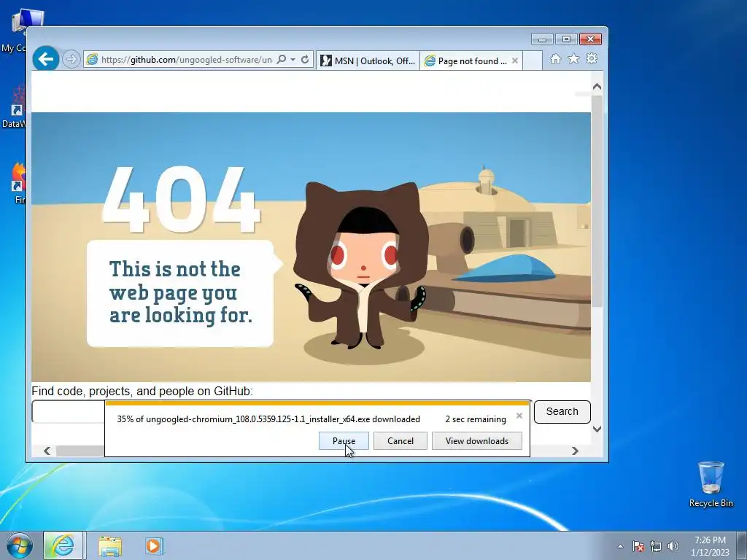Dismiss the download notification bar with X
Image resolution: width=747 pixels, height=560 pixels.
519,416
